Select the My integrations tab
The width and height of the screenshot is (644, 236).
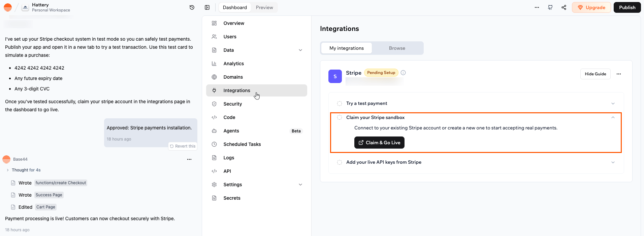pyautogui.click(x=347, y=48)
